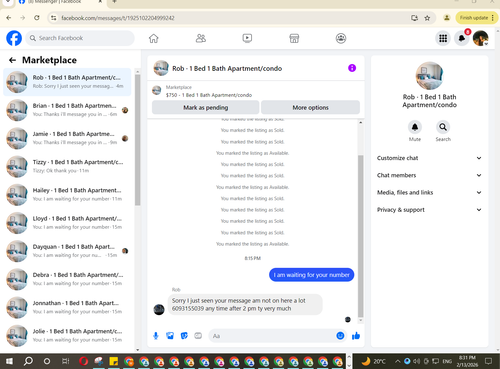Image resolution: width=500 pixels, height=369 pixels.
Task: Open the Hailey conversation in list
Action: [x=67, y=195]
